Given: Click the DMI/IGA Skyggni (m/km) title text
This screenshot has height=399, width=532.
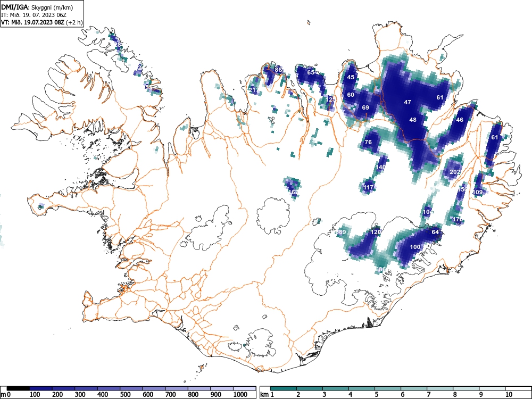Looking at the screenshot, I should point(37,7).
